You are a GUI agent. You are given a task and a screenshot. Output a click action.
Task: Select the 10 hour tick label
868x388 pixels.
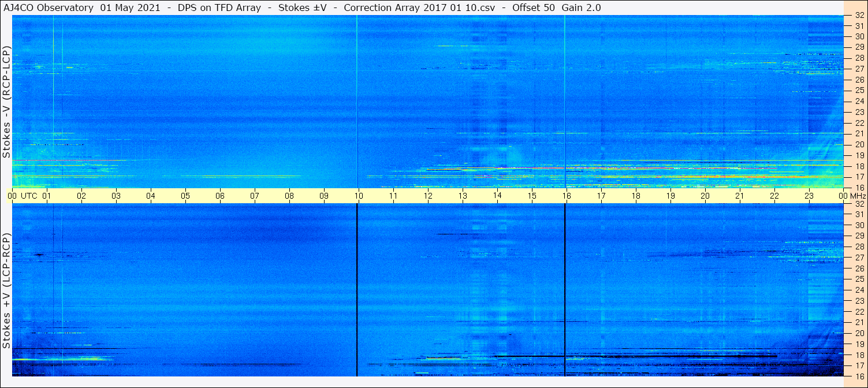click(359, 196)
